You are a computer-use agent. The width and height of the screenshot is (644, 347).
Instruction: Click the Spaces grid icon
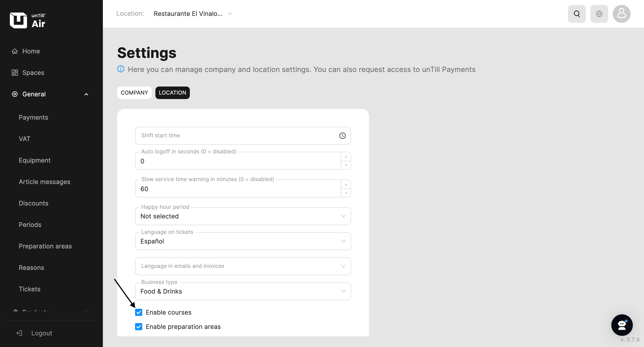pyautogui.click(x=15, y=73)
